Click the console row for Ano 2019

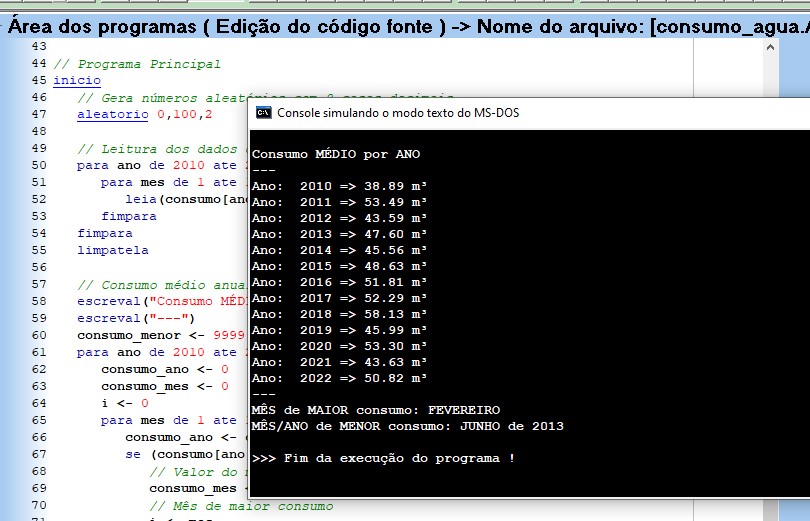click(x=339, y=330)
